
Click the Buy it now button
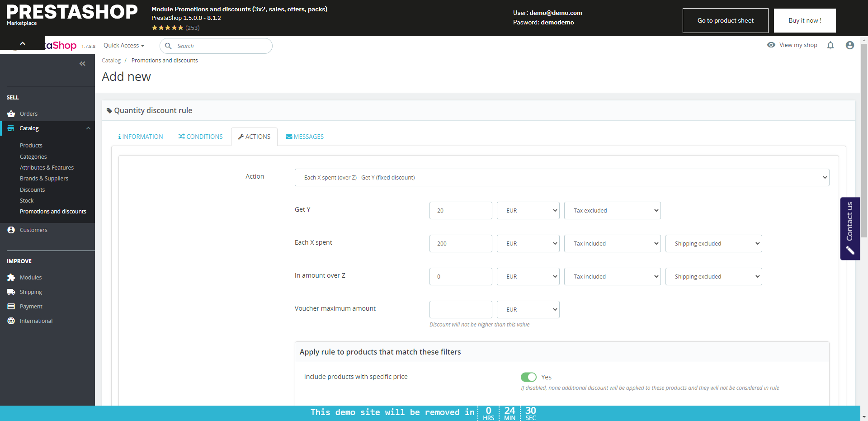(x=805, y=20)
